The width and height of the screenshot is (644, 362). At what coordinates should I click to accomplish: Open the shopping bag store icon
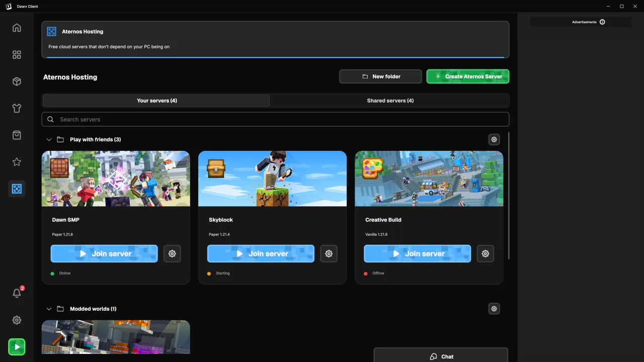point(17,135)
